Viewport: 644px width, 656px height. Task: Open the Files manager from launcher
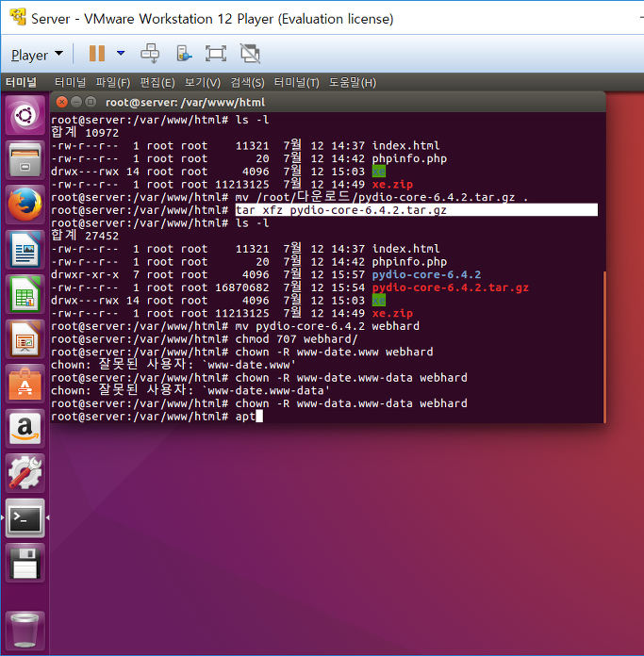25,160
